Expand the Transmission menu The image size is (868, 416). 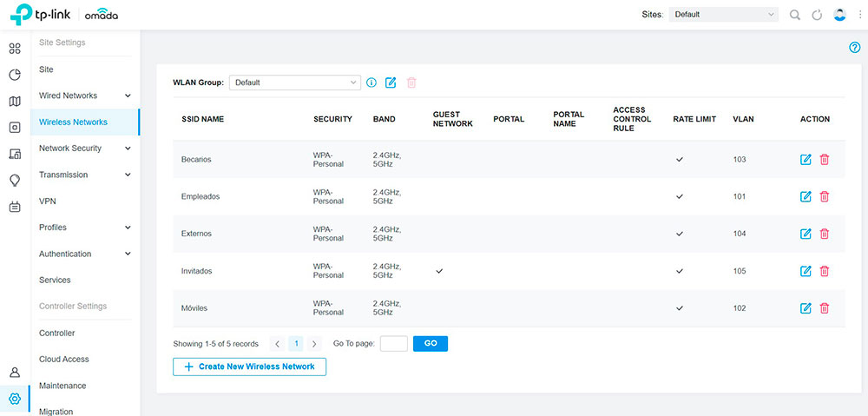(x=85, y=175)
